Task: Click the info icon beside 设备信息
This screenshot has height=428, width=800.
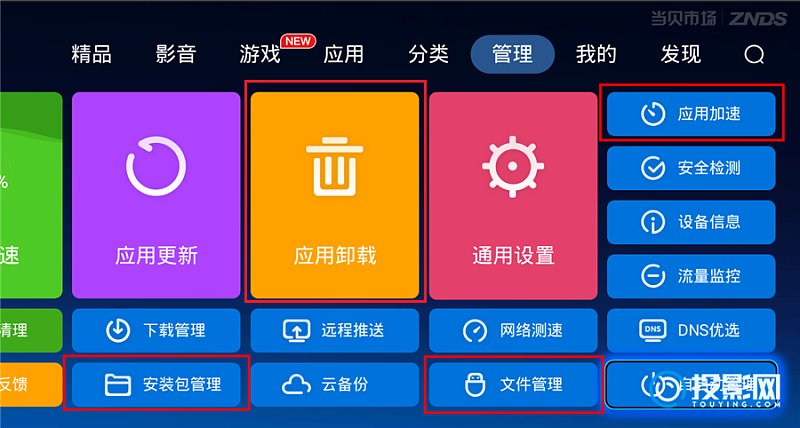Action: click(653, 222)
